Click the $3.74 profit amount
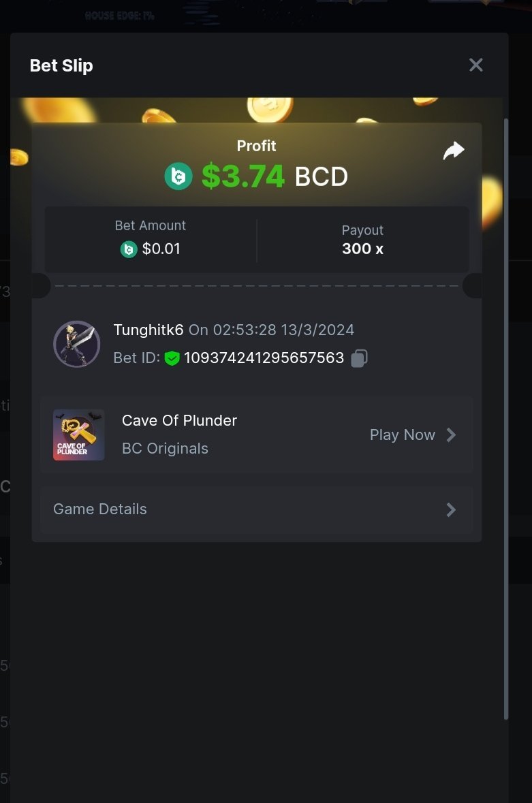Image resolution: width=532 pixels, height=803 pixels. (x=242, y=176)
